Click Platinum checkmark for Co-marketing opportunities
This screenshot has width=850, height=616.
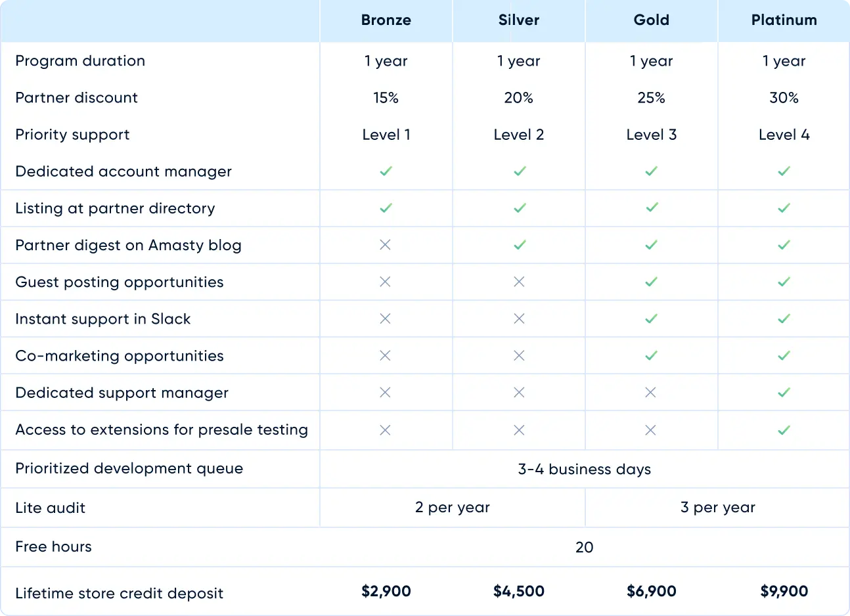tap(784, 355)
